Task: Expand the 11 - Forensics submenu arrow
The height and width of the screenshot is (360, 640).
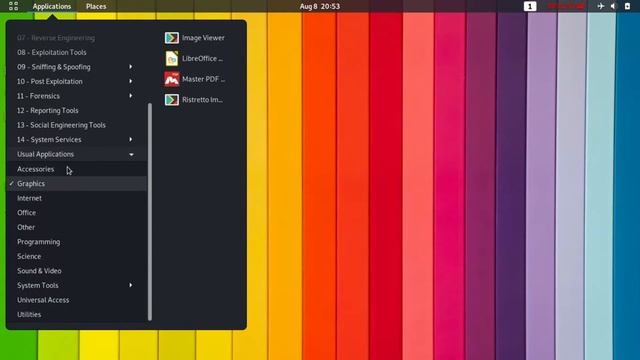Action: (131, 96)
